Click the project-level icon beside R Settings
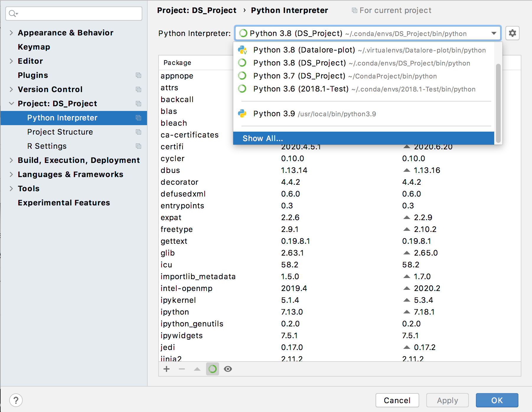The height and width of the screenshot is (412, 532). [138, 146]
